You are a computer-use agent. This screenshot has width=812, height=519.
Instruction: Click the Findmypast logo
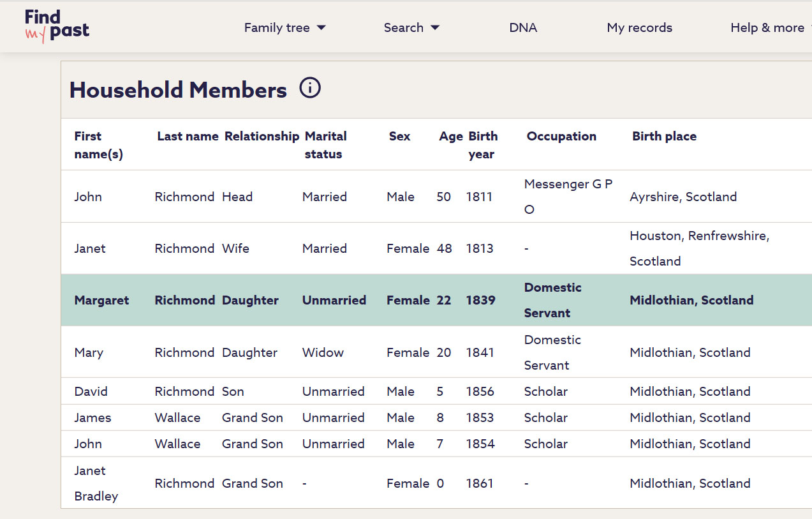pos(57,26)
